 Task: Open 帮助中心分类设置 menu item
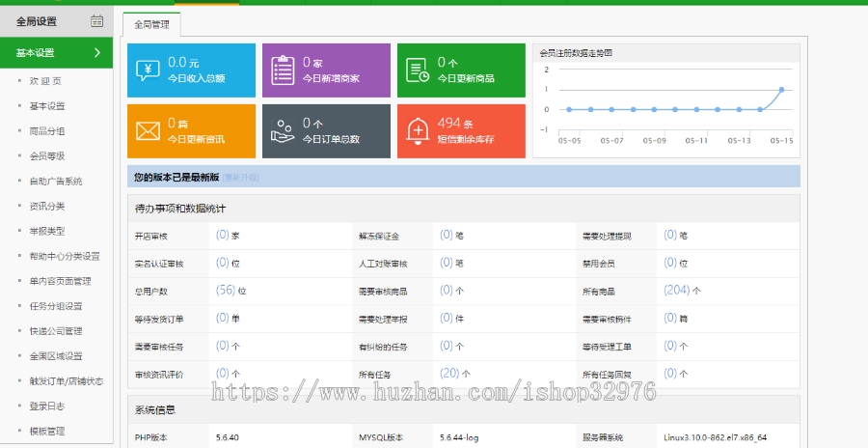[x=65, y=256]
